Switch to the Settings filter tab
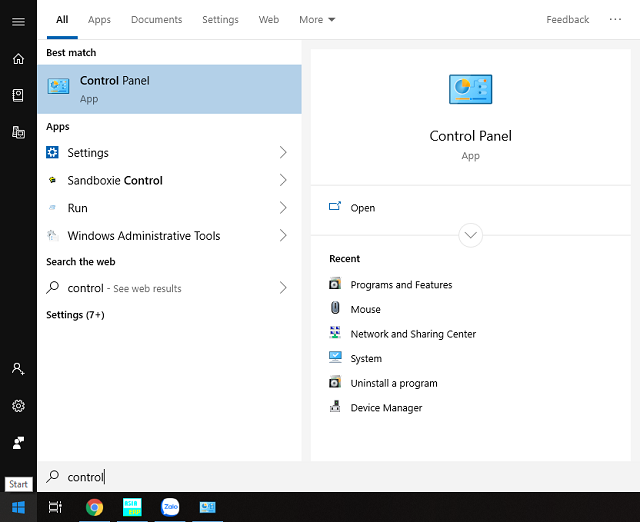Viewport: 640px width, 522px height. (220, 20)
